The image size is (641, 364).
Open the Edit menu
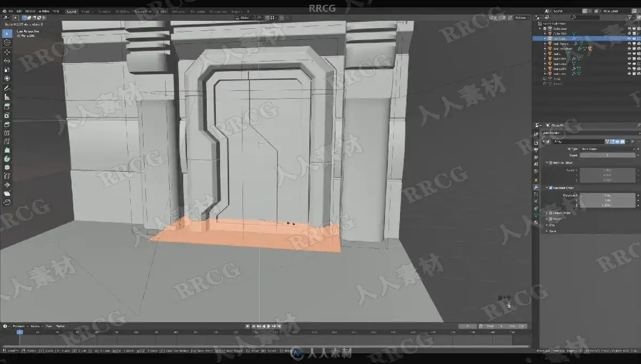[19, 11]
